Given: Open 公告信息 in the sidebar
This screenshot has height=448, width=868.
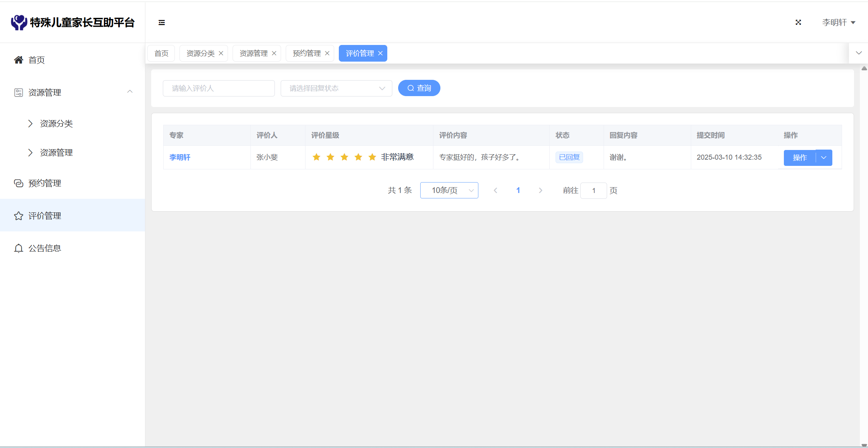Looking at the screenshot, I should 45,248.
